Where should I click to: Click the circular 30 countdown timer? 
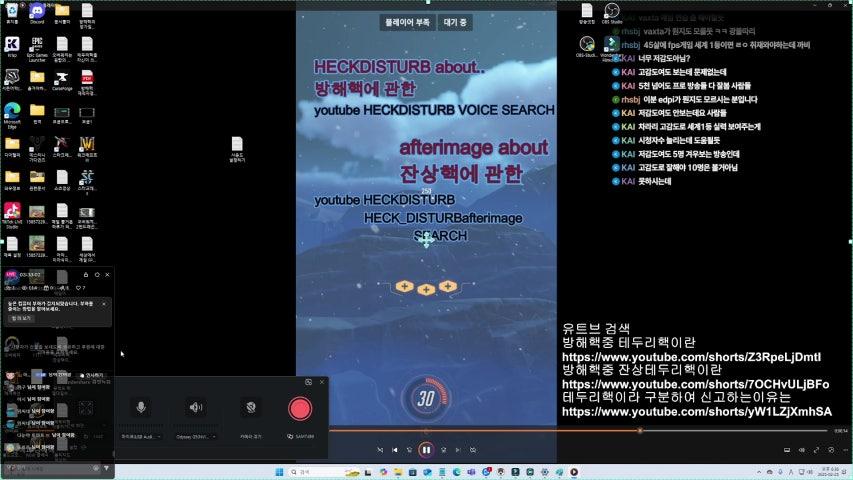[x=426, y=398]
